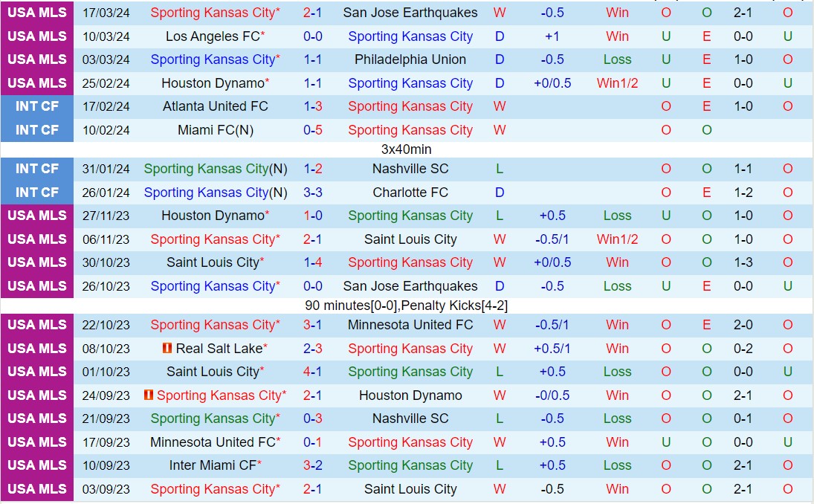Click the 1-3 score of the Atlanta United match
Image resolution: width=814 pixels, height=504 pixels.
click(313, 106)
